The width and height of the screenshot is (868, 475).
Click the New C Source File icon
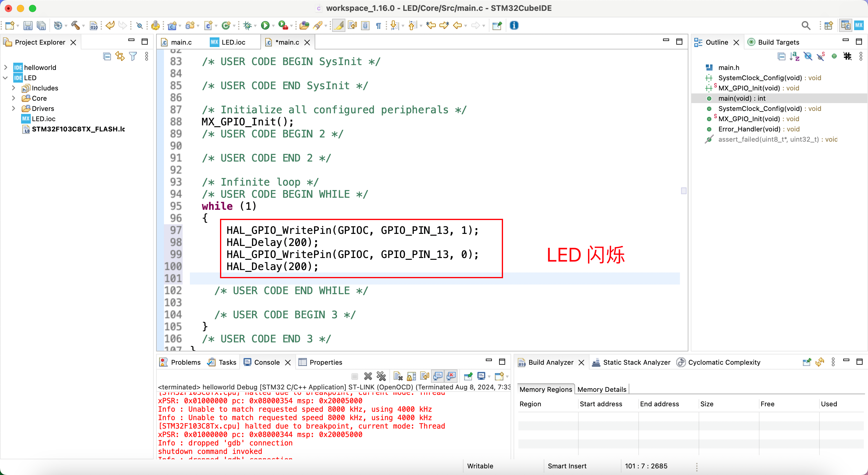(208, 26)
